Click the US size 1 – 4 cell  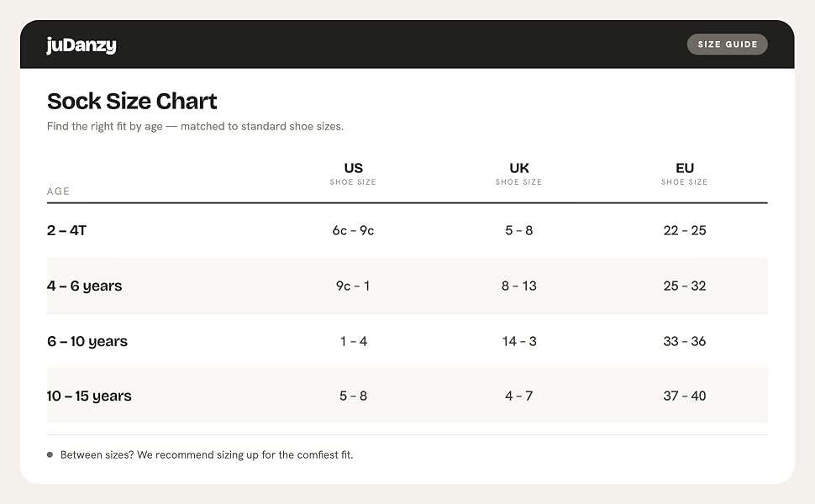(x=354, y=341)
